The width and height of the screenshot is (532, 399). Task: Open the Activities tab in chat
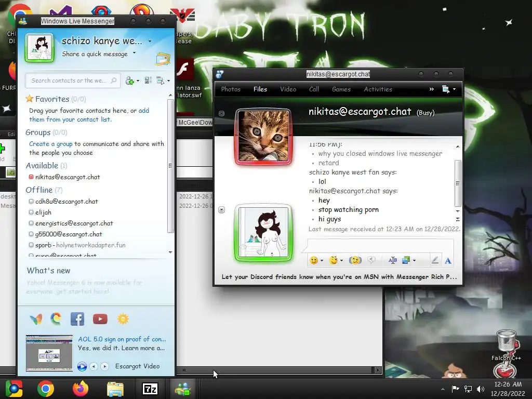point(378,89)
